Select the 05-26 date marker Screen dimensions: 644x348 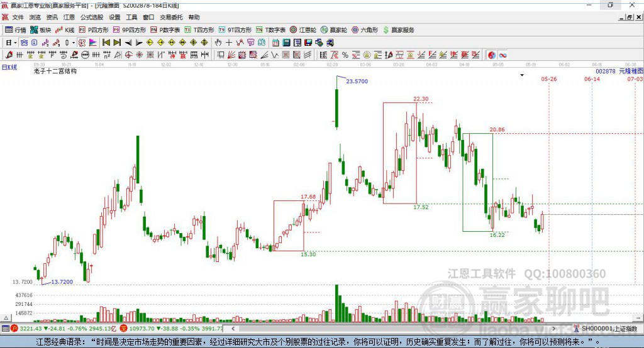click(548, 79)
